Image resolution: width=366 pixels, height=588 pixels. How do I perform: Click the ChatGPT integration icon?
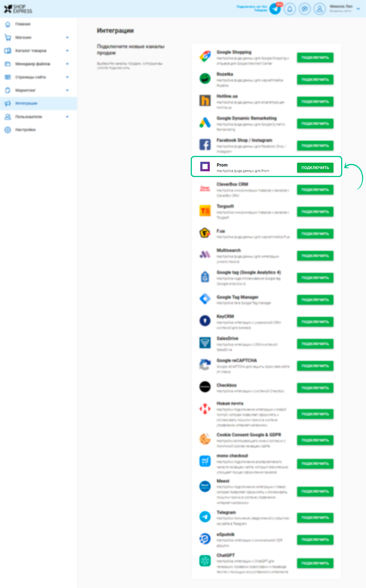[205, 561]
